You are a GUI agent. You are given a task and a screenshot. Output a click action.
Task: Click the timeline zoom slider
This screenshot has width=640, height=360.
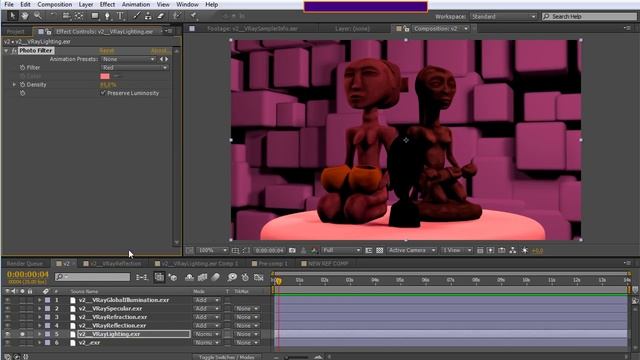pyautogui.click(x=297, y=358)
